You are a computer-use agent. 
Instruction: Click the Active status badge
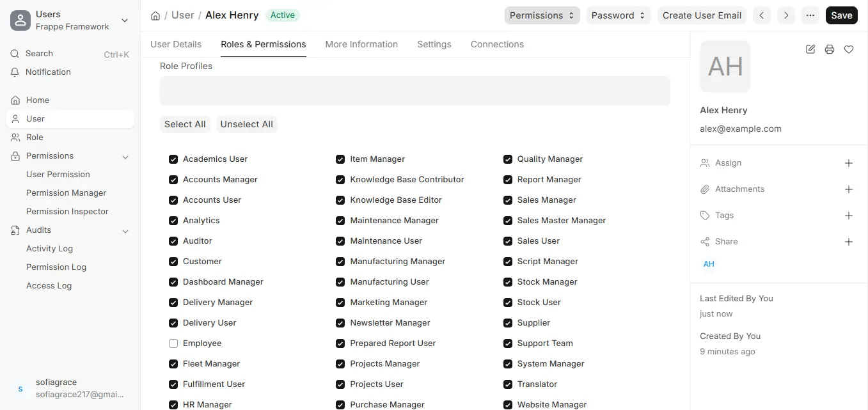pyautogui.click(x=283, y=15)
